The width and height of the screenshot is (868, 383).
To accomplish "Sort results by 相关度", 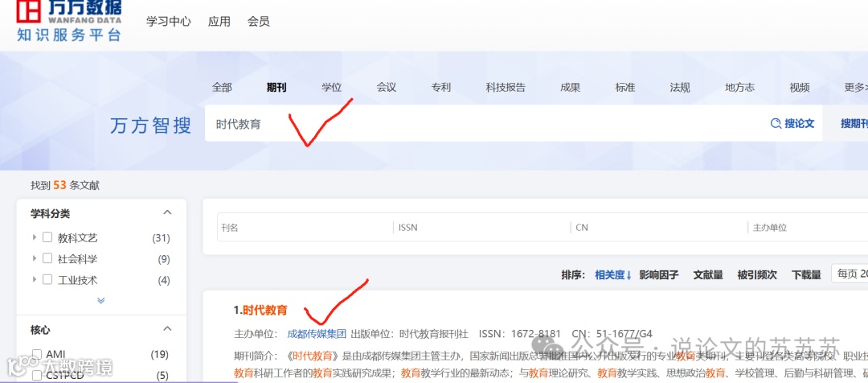I will click(613, 275).
